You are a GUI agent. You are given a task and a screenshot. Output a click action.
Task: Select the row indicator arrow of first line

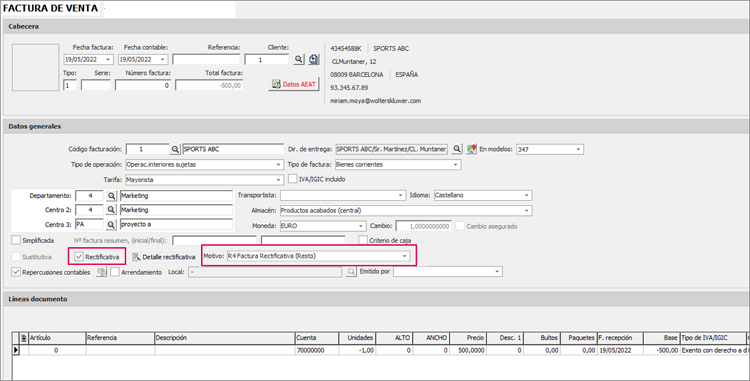pos(16,350)
